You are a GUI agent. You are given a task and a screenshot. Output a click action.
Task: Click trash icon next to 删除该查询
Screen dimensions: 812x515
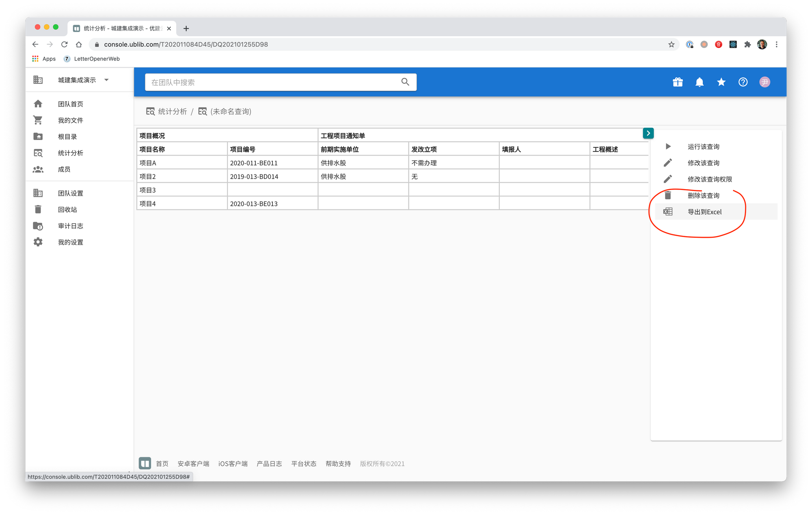coord(668,196)
